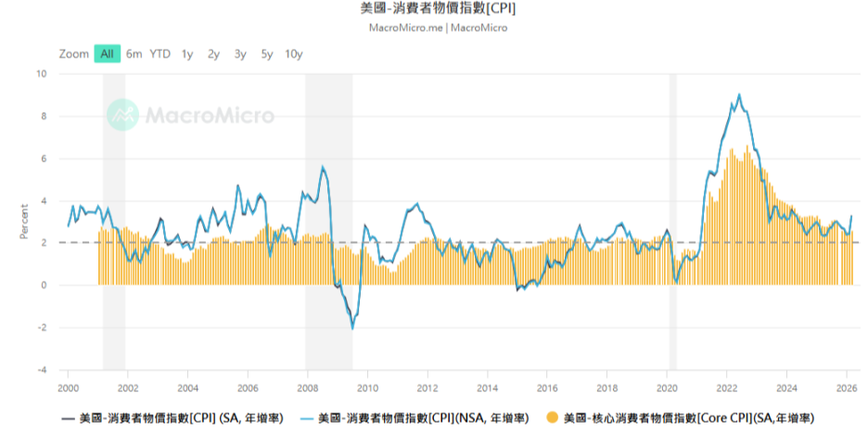Set zoom range to 6m

tap(134, 54)
